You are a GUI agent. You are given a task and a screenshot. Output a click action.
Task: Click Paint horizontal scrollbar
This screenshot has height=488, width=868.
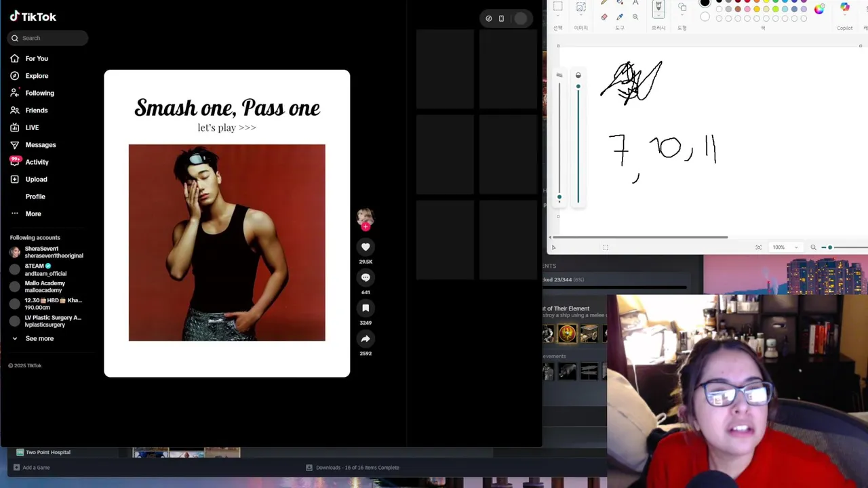[x=640, y=237]
